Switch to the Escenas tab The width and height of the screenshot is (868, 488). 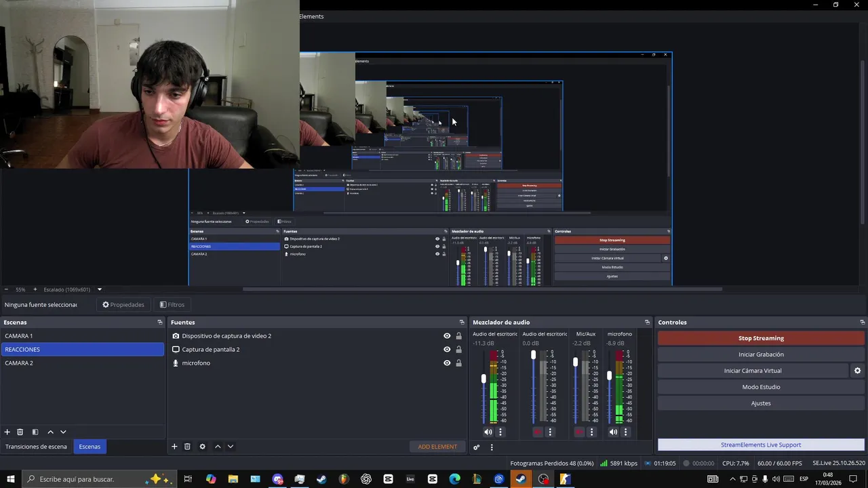click(90, 447)
